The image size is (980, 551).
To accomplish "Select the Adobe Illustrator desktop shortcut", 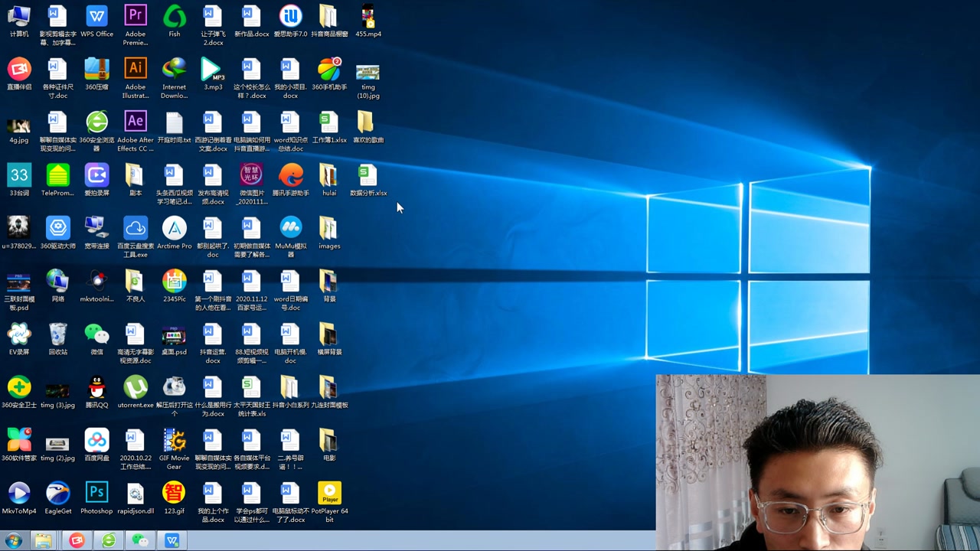I will pyautogui.click(x=136, y=78).
